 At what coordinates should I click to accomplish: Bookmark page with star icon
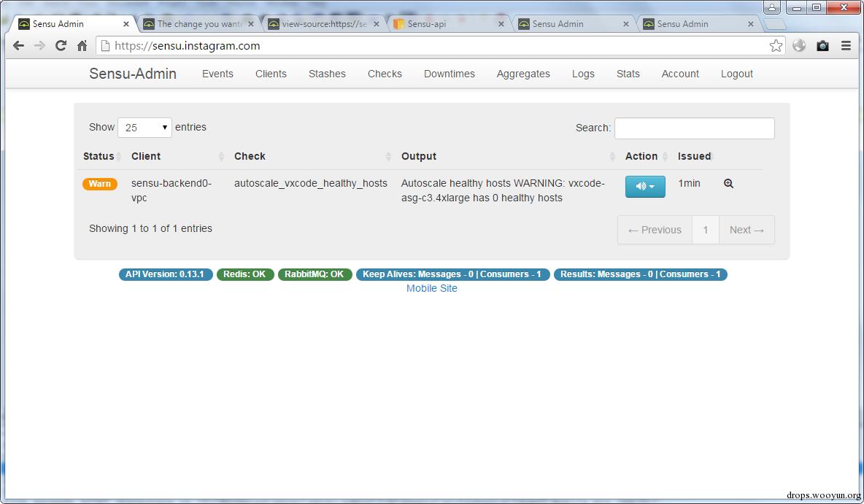coord(776,46)
